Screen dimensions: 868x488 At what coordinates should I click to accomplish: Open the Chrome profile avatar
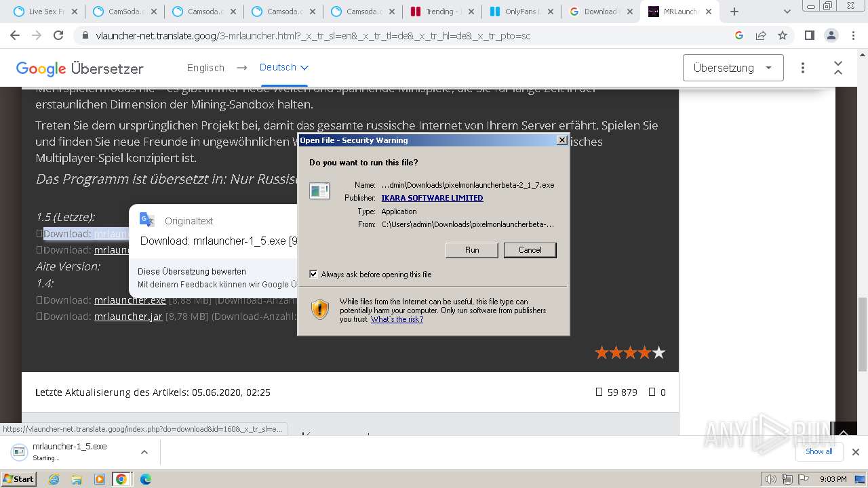click(831, 35)
